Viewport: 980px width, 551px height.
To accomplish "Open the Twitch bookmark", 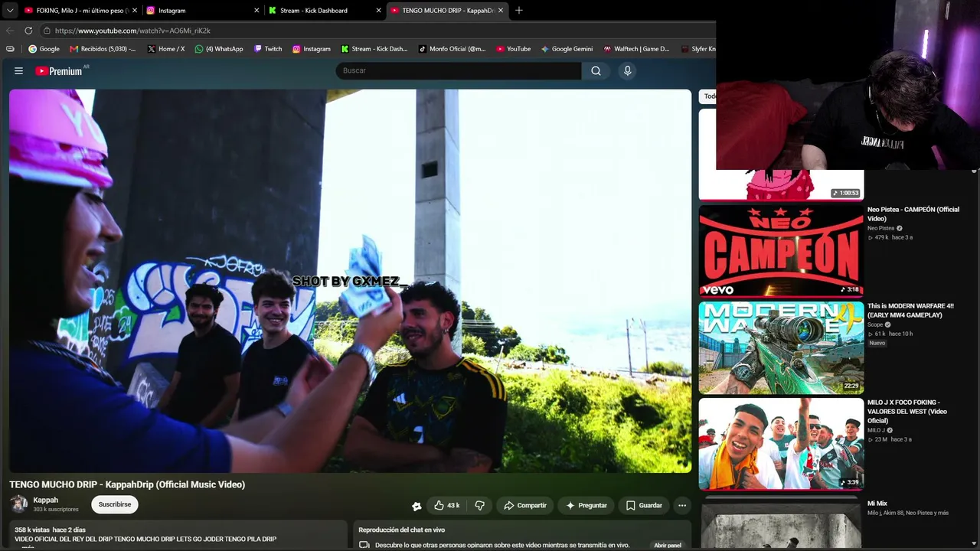I will pyautogui.click(x=268, y=49).
